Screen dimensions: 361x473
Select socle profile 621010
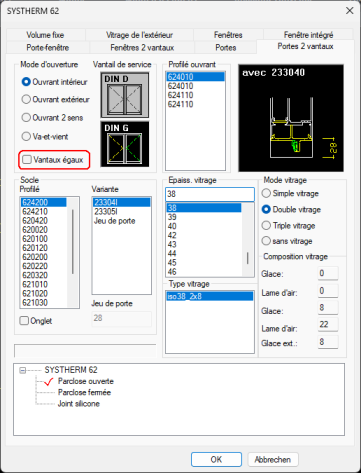pos(44,284)
